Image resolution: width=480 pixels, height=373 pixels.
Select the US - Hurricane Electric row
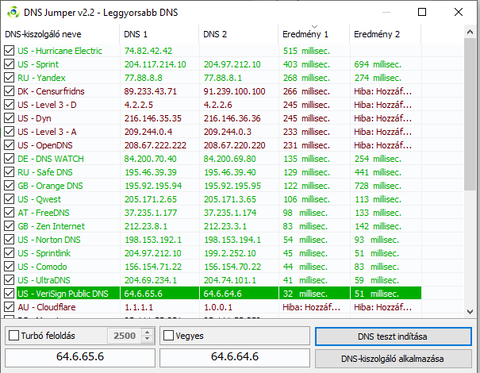[211, 51]
